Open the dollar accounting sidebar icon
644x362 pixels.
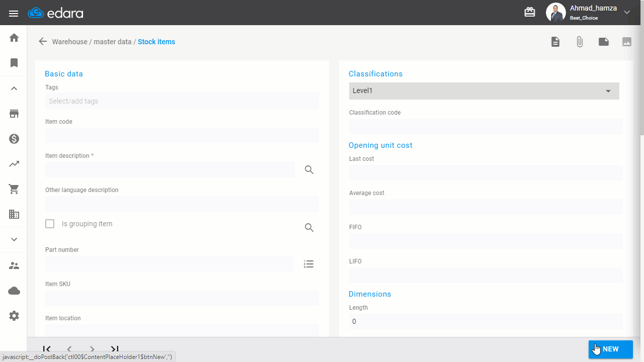(14, 139)
